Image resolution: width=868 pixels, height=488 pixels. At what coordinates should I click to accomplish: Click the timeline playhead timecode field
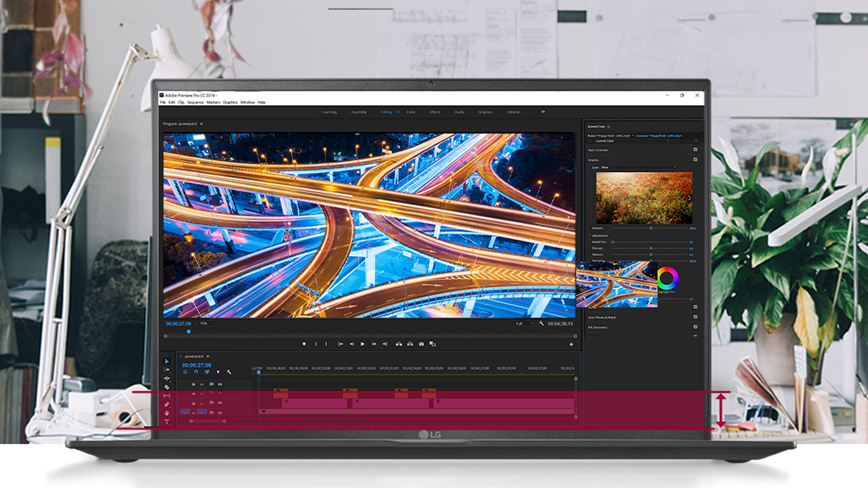click(x=196, y=365)
